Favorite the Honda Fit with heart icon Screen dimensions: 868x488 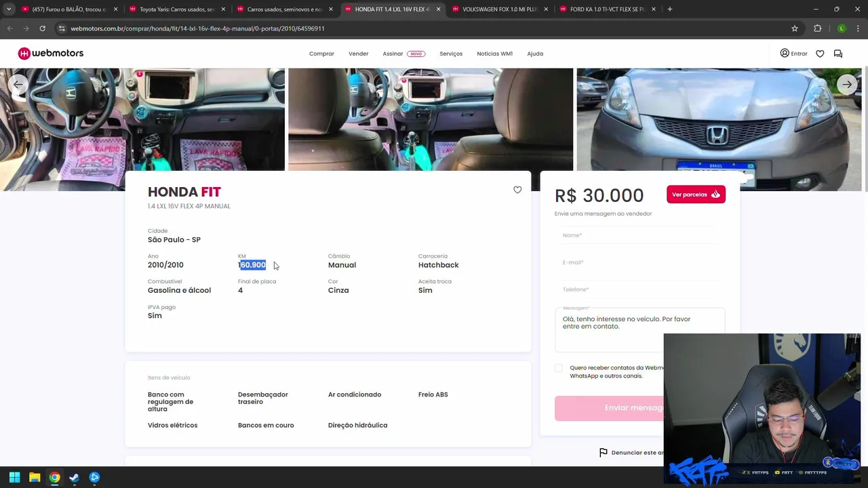pos(517,190)
